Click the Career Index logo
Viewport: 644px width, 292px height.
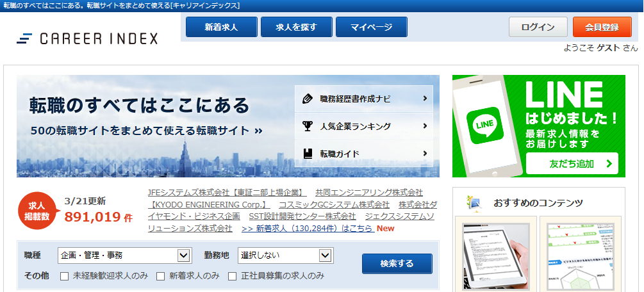(87, 38)
